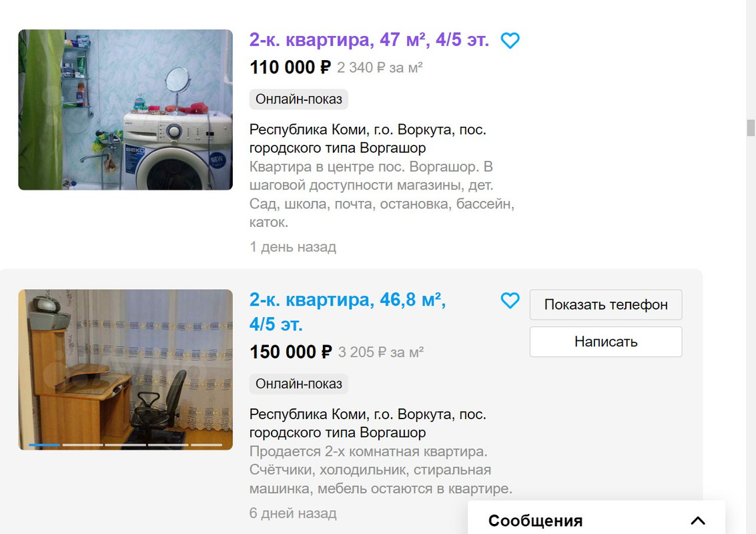756x534 pixels.
Task: Open the washing machine bathroom photo
Action: click(125, 109)
